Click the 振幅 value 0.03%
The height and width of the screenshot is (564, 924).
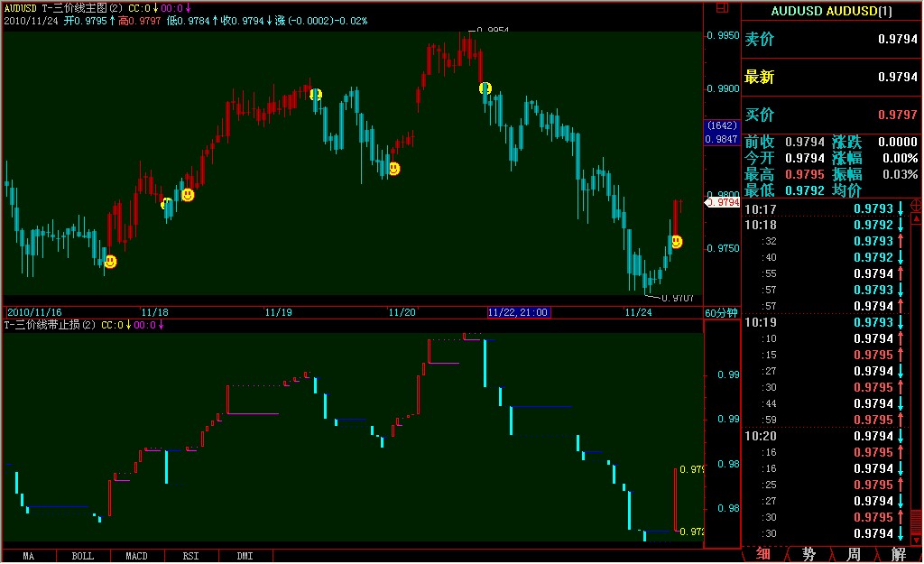point(900,175)
